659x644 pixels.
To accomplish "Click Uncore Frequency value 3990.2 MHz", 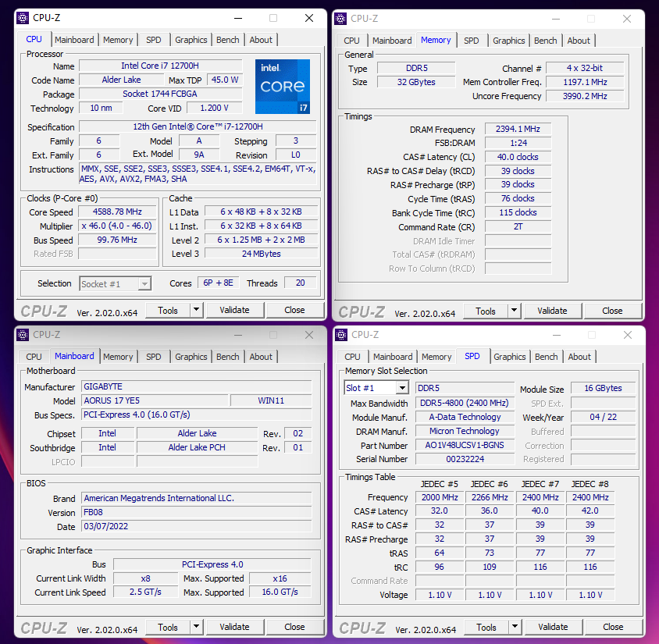I will point(585,96).
